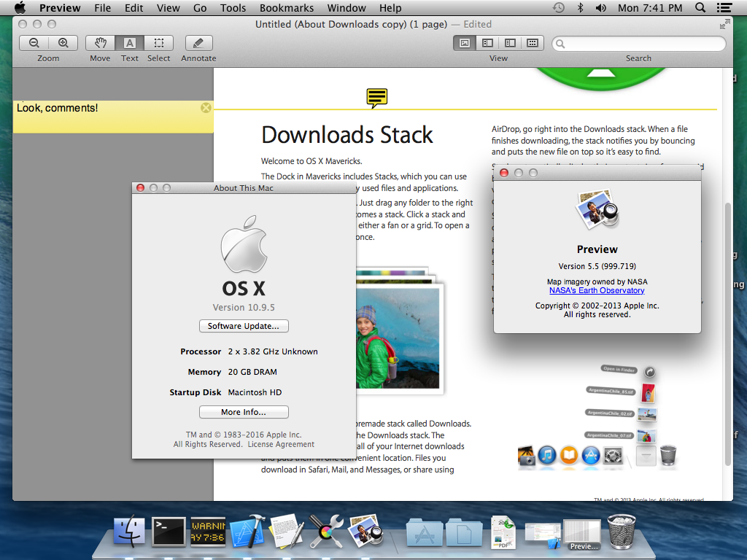
Task: Open the minimized window thumbnail with Finder badge
Action: pos(543,534)
